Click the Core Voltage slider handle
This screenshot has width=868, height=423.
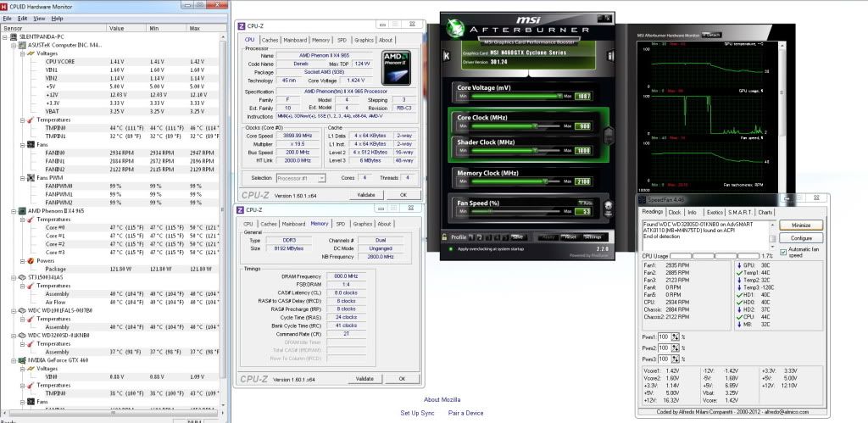(x=559, y=96)
